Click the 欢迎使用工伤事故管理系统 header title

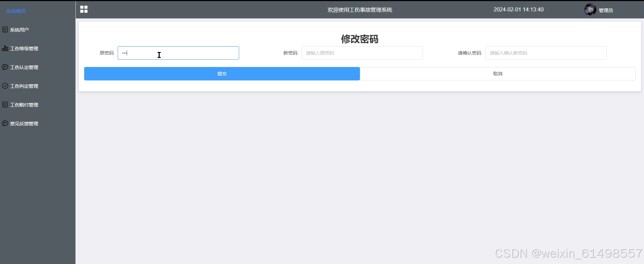pyautogui.click(x=360, y=10)
